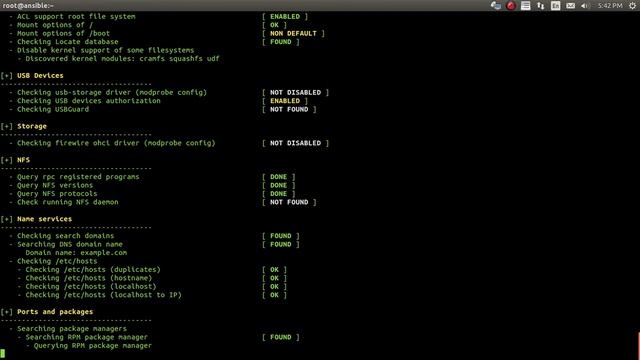Click 'Discovered kernel modules: cramfs squashfs udf' line

pyautogui.click(x=122, y=59)
